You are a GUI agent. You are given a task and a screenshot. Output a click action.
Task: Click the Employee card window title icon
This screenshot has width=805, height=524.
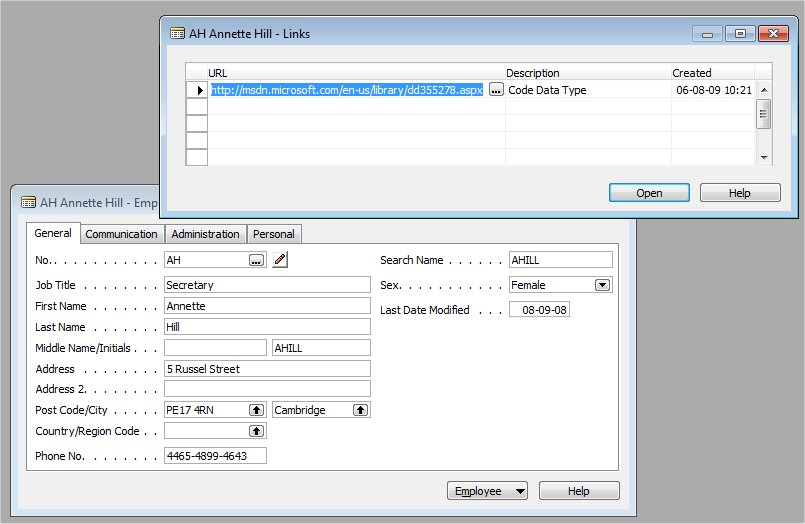pyautogui.click(x=28, y=202)
